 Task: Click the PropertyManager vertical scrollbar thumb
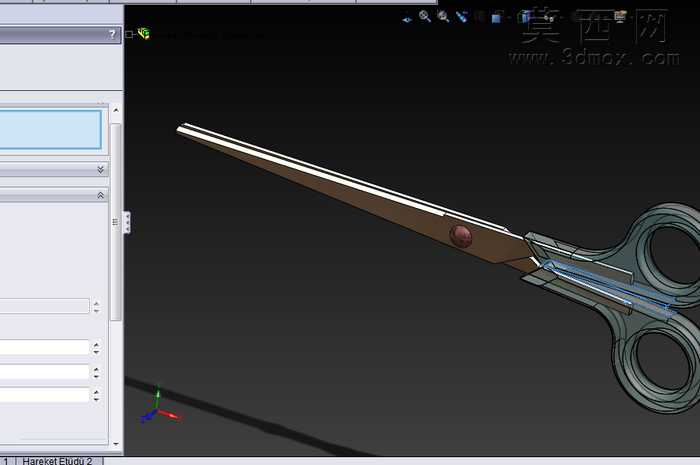point(116,222)
